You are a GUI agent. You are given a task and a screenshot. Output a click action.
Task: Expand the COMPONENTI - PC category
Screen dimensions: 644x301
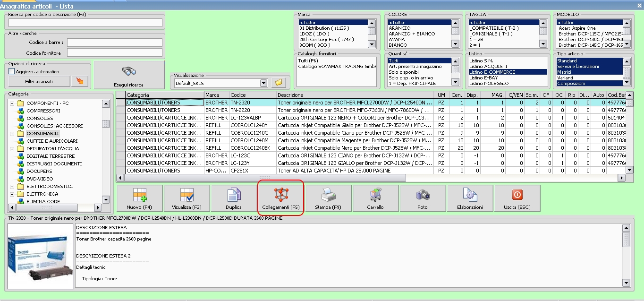[11, 103]
